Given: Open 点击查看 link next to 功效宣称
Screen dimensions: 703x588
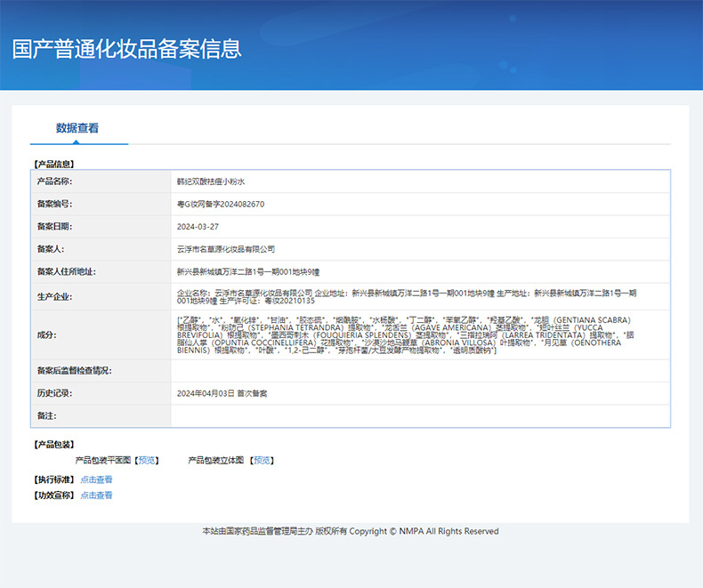Looking at the screenshot, I should click(96, 495).
